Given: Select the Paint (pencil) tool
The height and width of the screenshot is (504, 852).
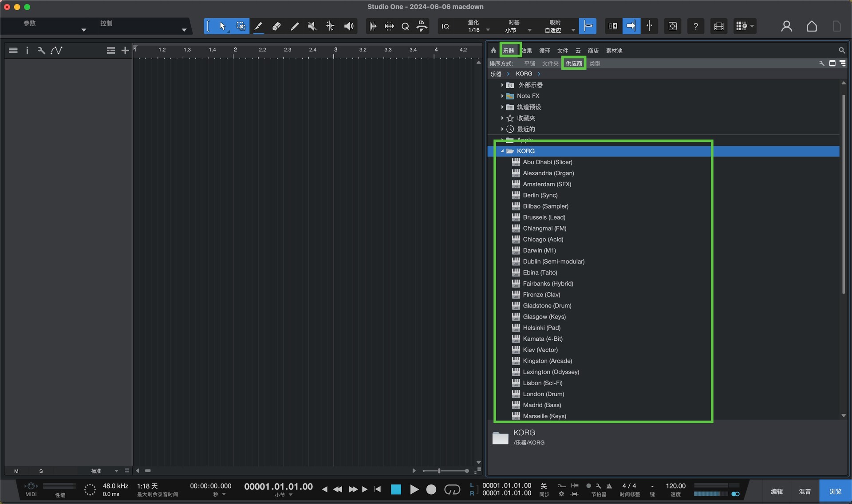Looking at the screenshot, I should (294, 26).
